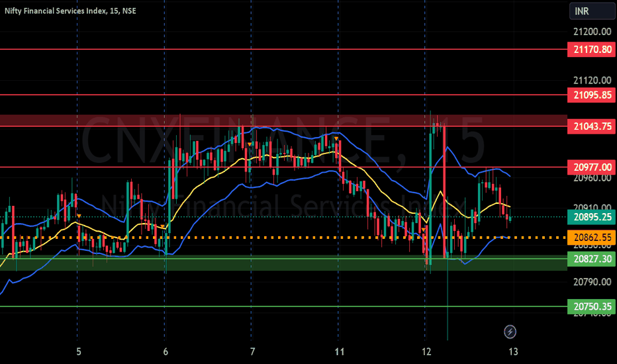The width and height of the screenshot is (617, 364).
Task: Click date label 7 on time axis
Action: click(253, 351)
